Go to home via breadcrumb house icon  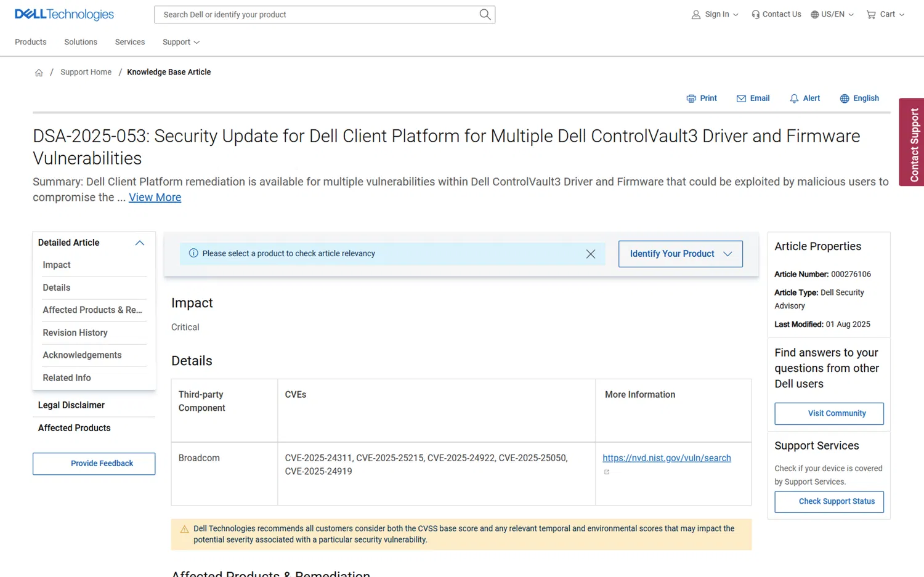click(x=39, y=73)
